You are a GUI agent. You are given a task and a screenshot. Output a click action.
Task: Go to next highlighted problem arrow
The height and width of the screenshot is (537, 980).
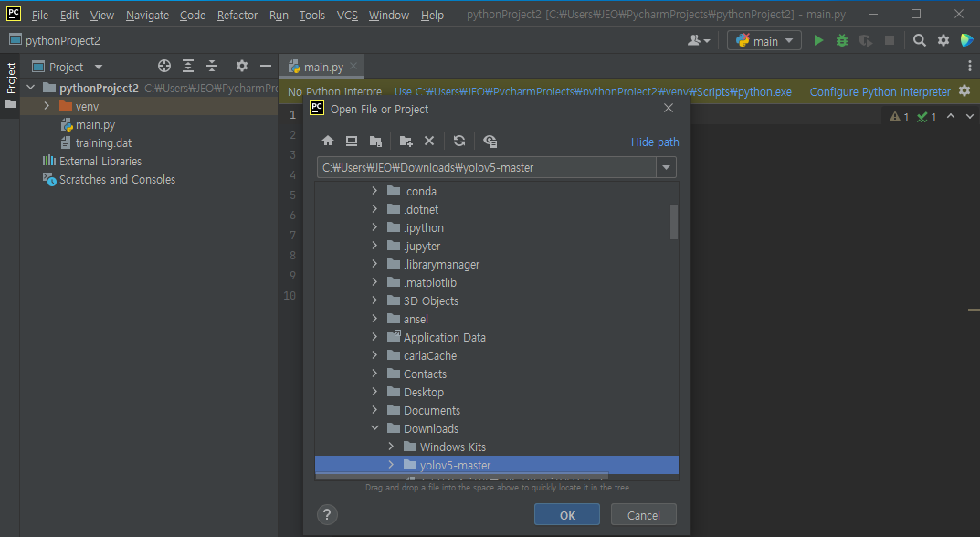point(969,116)
